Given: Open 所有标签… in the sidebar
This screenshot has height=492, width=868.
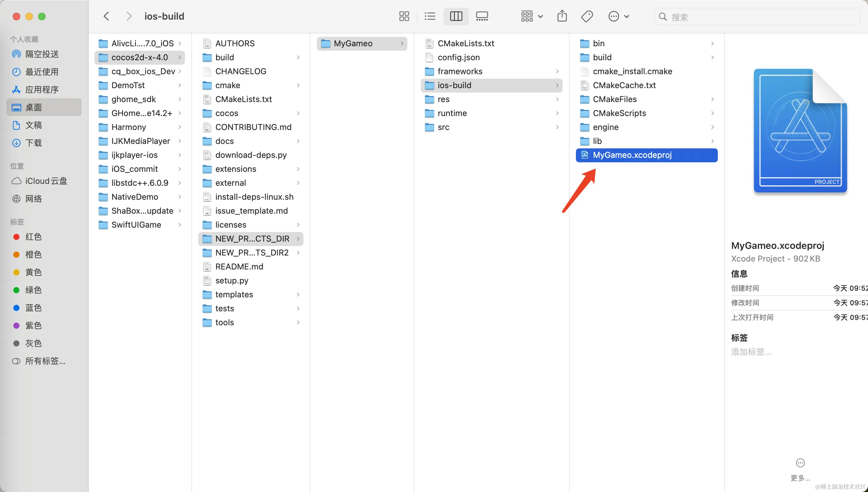Looking at the screenshot, I should click(x=45, y=361).
